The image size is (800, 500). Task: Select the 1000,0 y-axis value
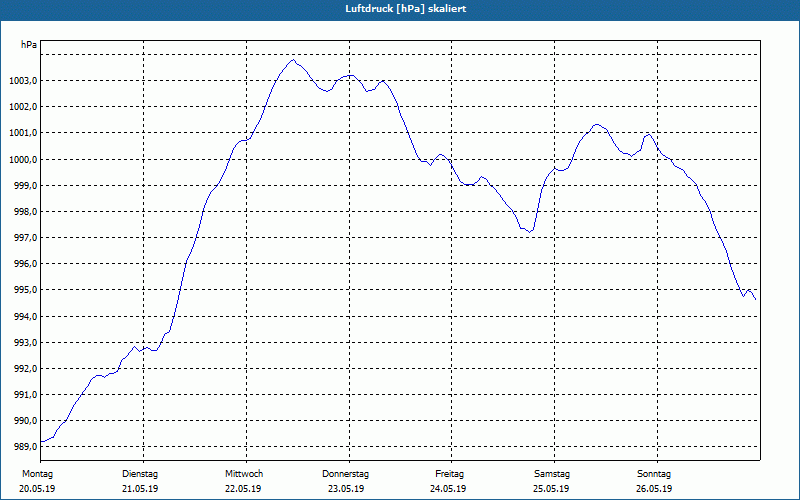click(x=23, y=159)
